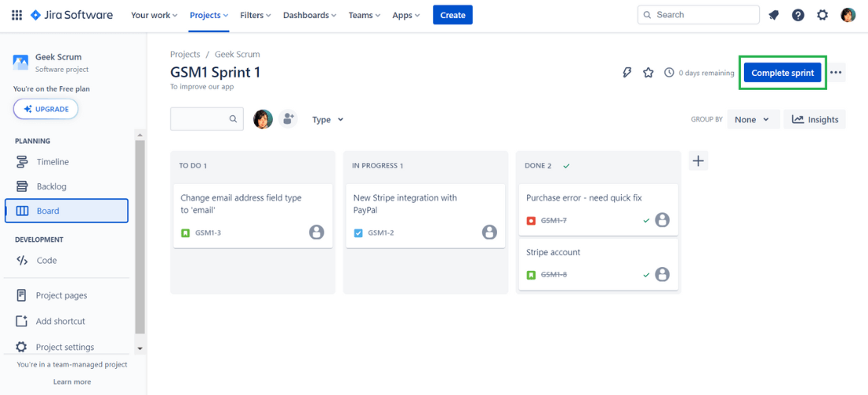Screen dimensions: 868x395
Task: Open the 'Stripe account' card
Action: pyautogui.click(x=598, y=265)
